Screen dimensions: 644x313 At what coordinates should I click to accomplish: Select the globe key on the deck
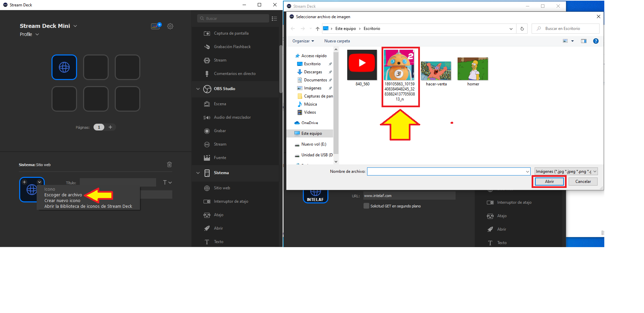(x=64, y=67)
